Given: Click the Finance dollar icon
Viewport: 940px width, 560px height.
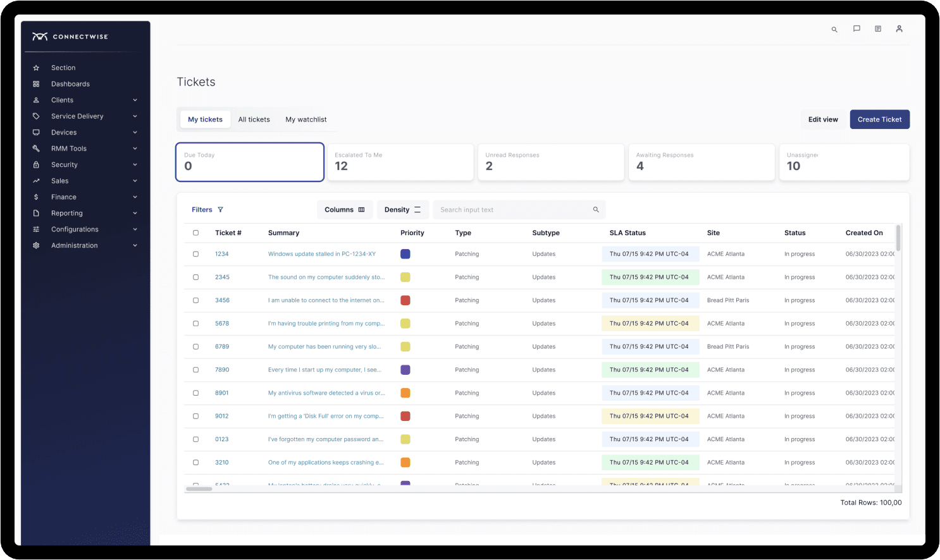Looking at the screenshot, I should tap(36, 197).
